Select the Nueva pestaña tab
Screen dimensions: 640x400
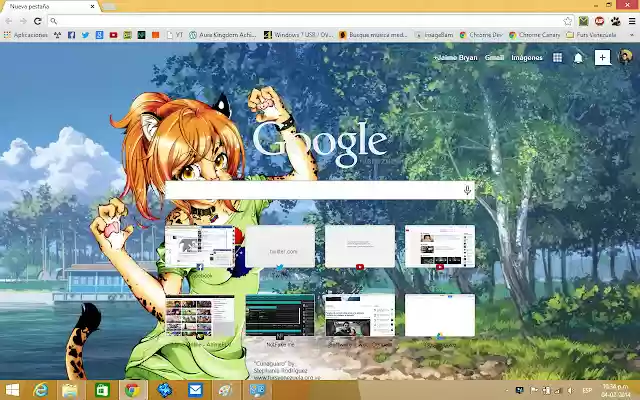point(49,7)
